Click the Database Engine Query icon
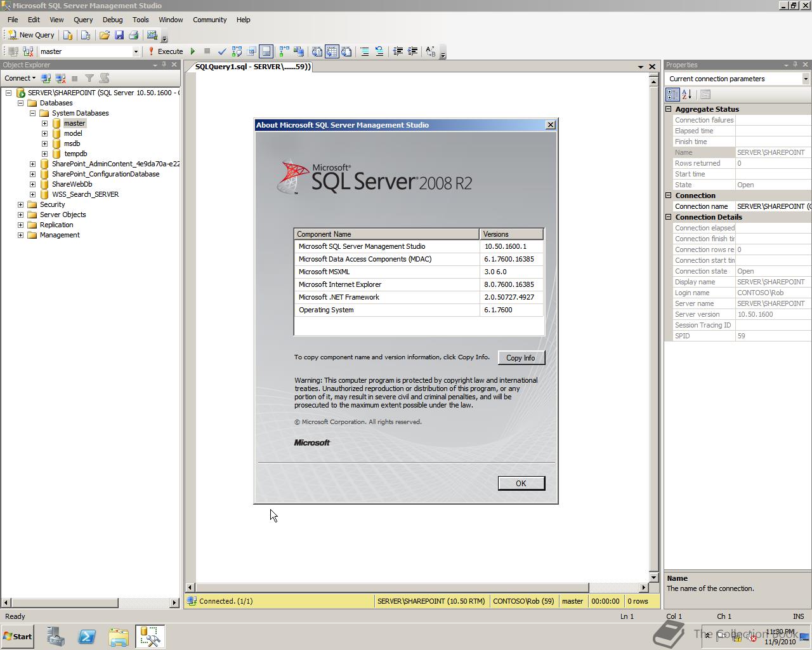This screenshot has height=650, width=812. point(68,35)
